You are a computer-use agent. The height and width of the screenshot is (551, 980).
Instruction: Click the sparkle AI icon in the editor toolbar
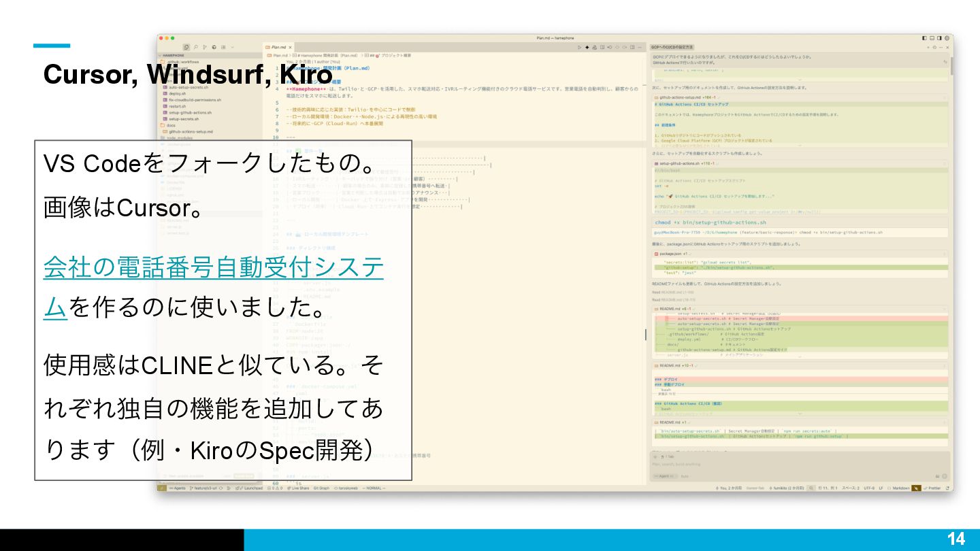(x=587, y=47)
